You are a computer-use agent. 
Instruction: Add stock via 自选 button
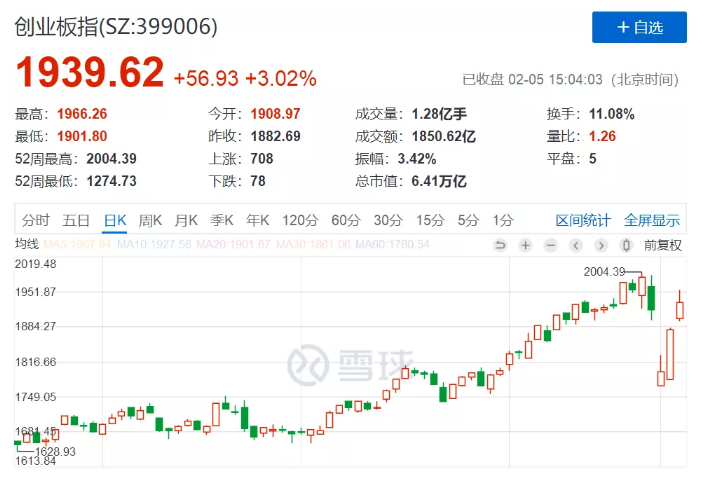tap(639, 27)
